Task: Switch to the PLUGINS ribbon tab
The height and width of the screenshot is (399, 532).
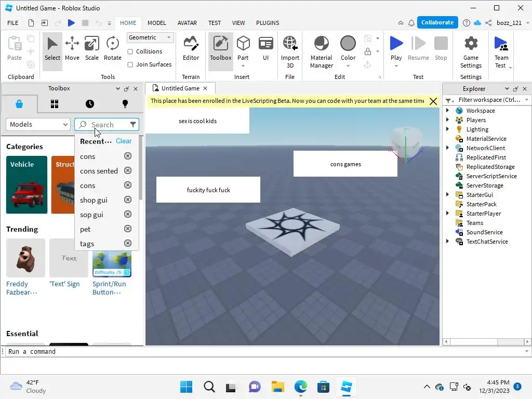Action: tap(268, 23)
